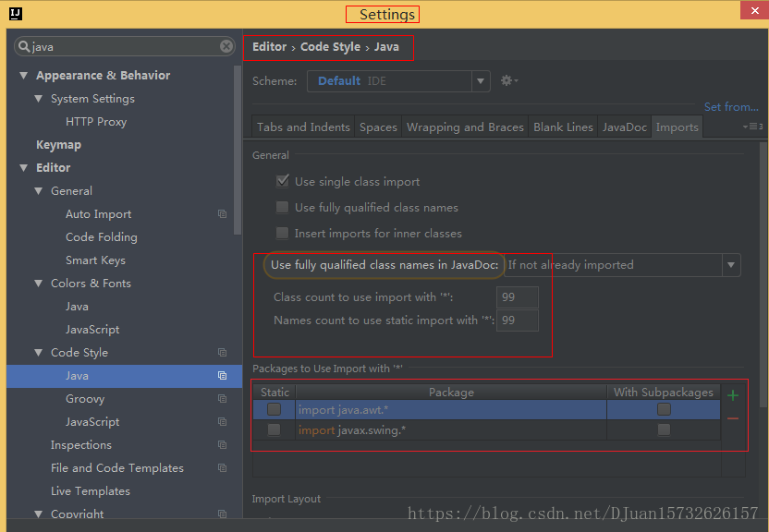The width and height of the screenshot is (769, 532).
Task: Clear the search field with the X icon
Action: pos(226,46)
